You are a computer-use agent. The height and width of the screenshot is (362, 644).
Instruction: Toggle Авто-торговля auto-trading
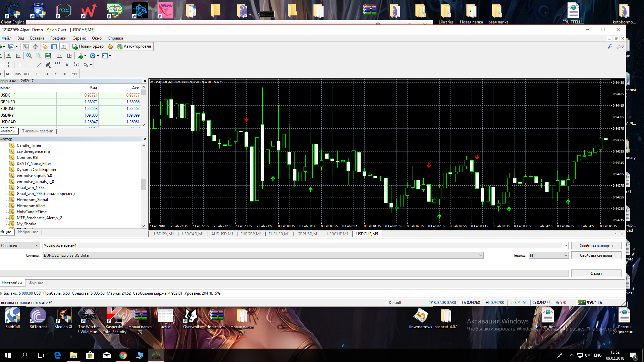coord(135,47)
